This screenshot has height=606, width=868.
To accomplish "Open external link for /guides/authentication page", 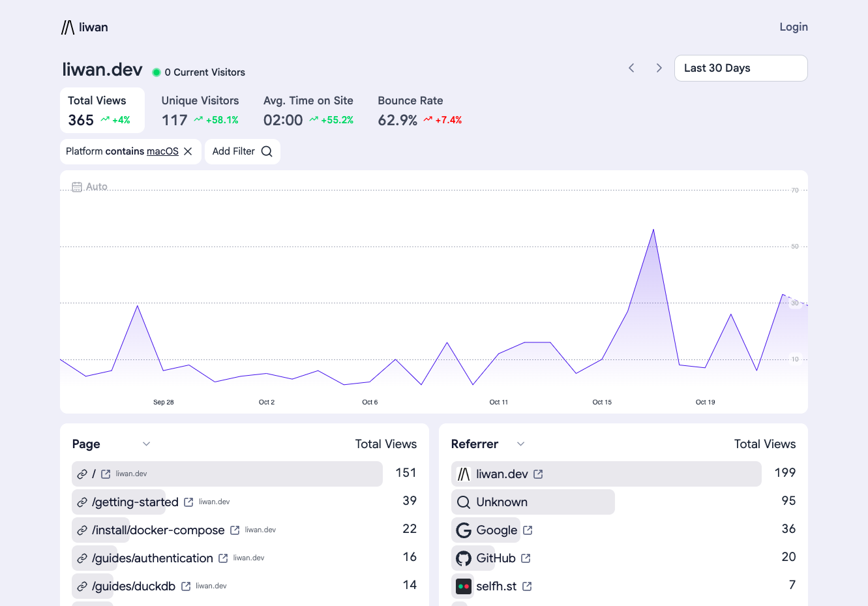I will tap(223, 558).
